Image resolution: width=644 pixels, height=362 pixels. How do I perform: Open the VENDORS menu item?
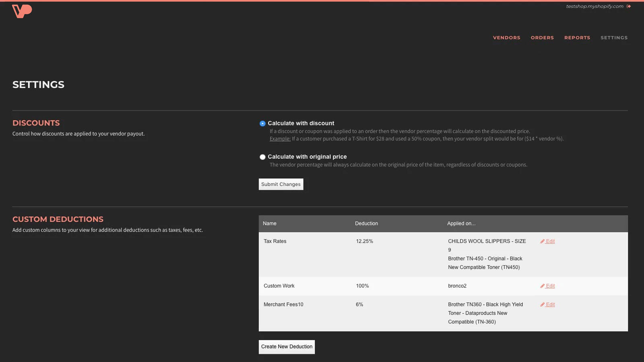[506, 37]
